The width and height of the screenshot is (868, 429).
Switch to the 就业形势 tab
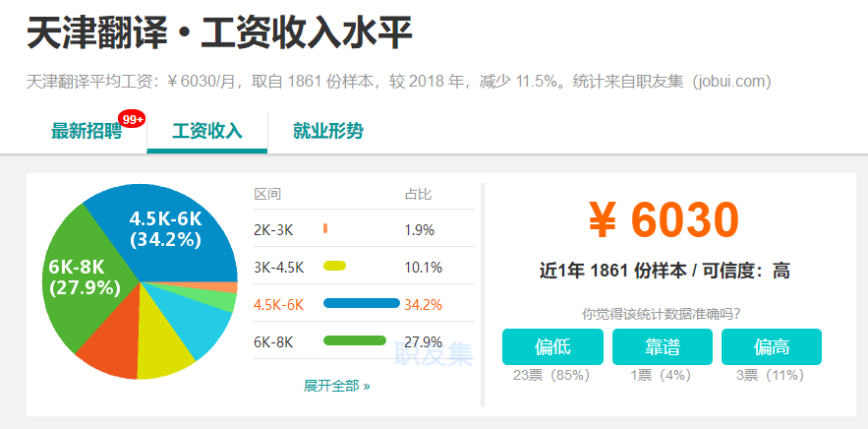point(328,132)
